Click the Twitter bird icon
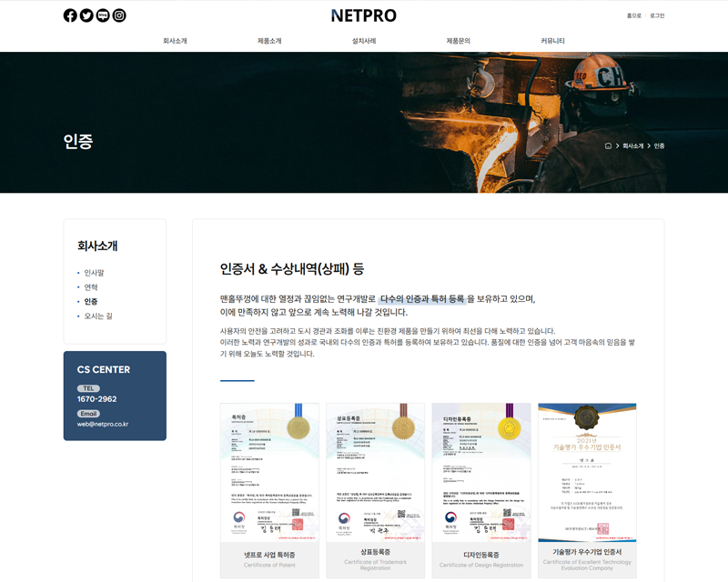Image resolution: width=728 pixels, height=582 pixels. tap(86, 15)
